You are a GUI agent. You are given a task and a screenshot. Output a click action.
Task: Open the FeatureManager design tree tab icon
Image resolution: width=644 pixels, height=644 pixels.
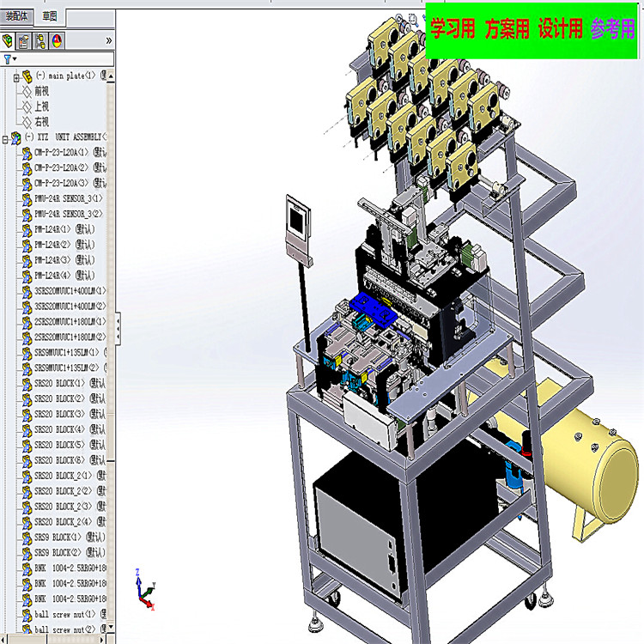[9, 40]
